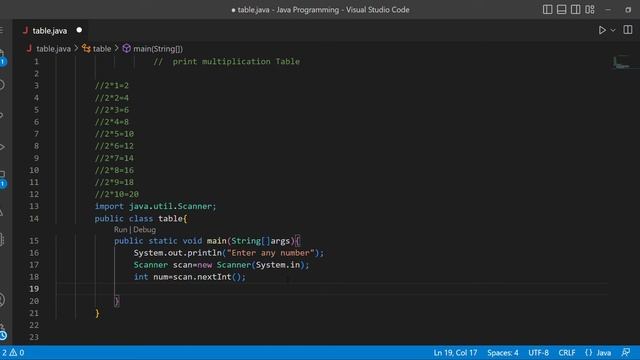Split the editor to the right
This screenshot has height=360, width=640.
(x=628, y=30)
